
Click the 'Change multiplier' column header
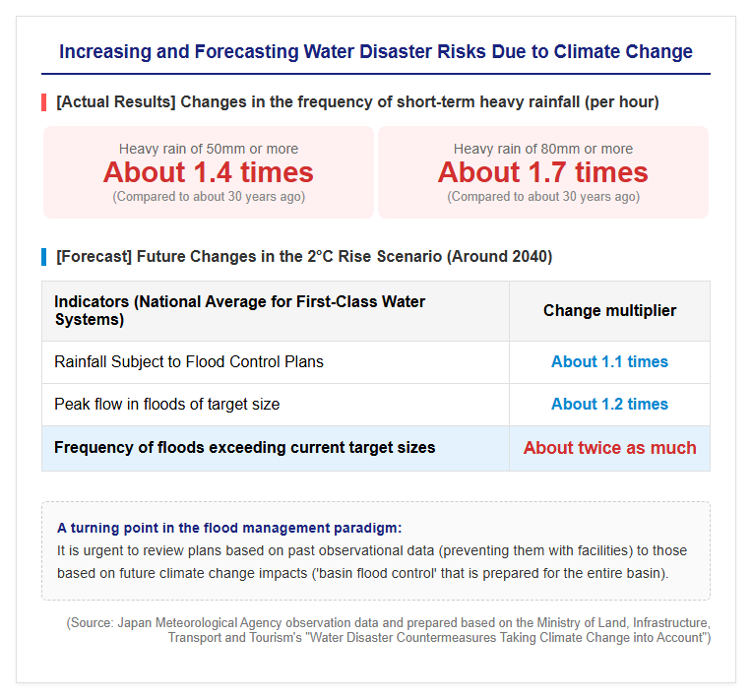(x=609, y=311)
